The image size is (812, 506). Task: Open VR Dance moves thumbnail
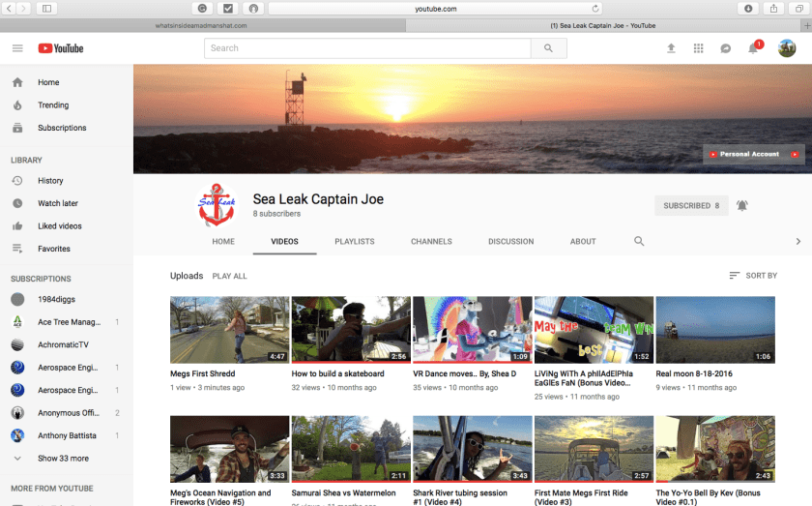(473, 330)
